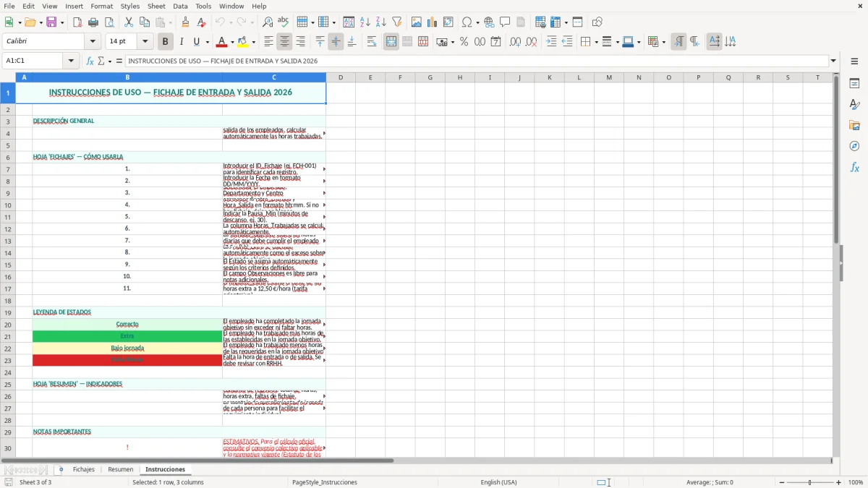Toggle Print Preview icon
The width and height of the screenshot is (868, 488).
109,22
